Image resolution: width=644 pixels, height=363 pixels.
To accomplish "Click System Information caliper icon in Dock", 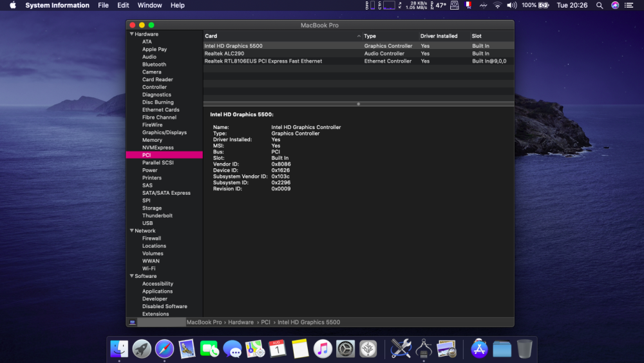I will (x=424, y=349).
